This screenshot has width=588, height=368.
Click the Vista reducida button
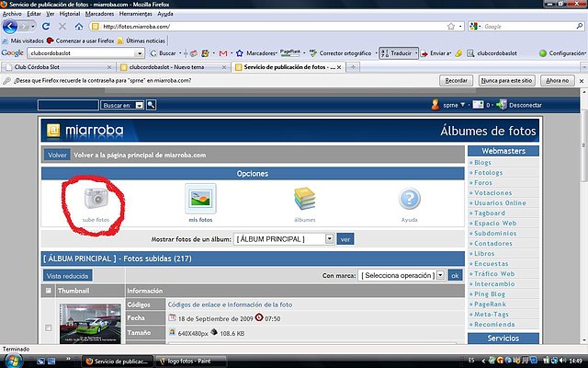click(67, 276)
